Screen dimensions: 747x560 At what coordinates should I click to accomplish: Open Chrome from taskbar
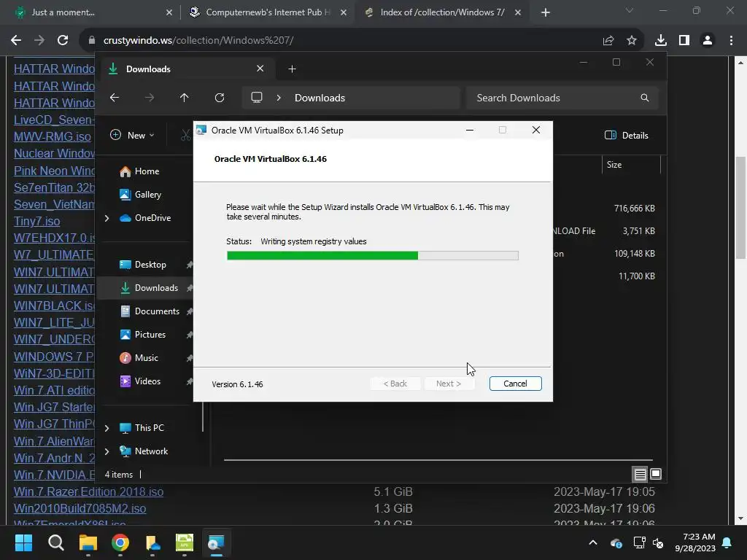[x=120, y=542]
